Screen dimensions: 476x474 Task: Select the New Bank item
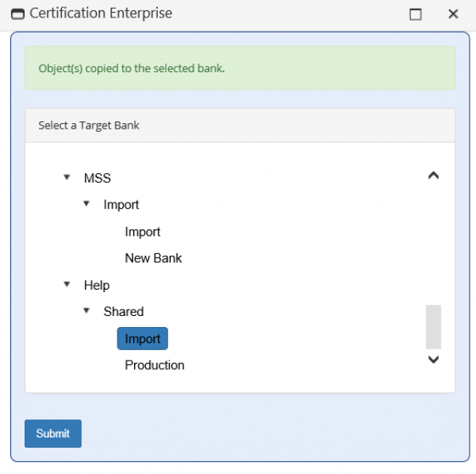(x=153, y=258)
